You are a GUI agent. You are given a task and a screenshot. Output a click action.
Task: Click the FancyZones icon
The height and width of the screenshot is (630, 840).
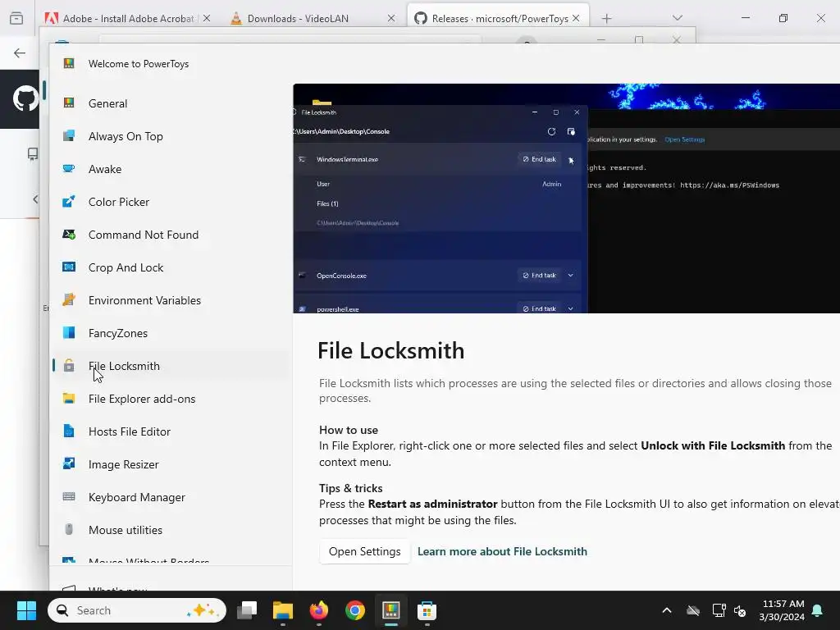click(x=69, y=333)
